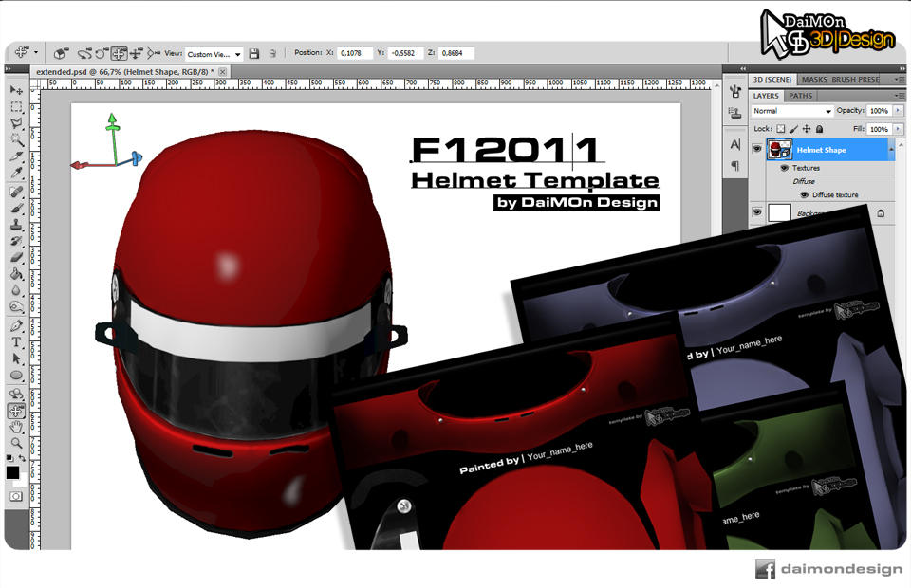Open the blend mode dropdown set to Normal
The height and width of the screenshot is (588, 911).
[x=791, y=111]
